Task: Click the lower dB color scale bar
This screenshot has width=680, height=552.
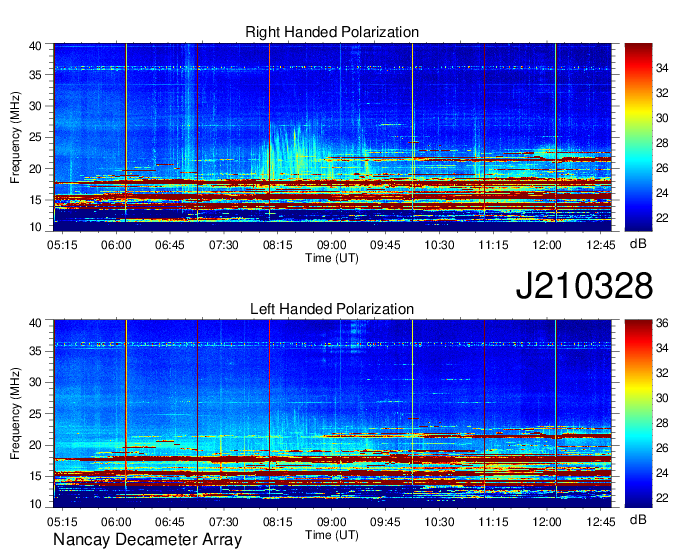Action: [638, 414]
